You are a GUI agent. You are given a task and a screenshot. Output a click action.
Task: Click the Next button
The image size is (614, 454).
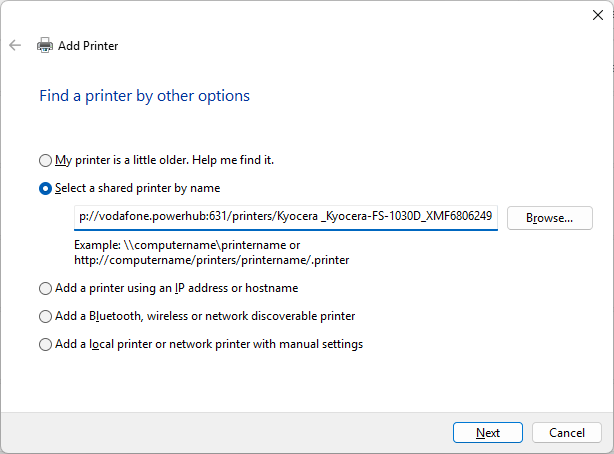coord(488,432)
